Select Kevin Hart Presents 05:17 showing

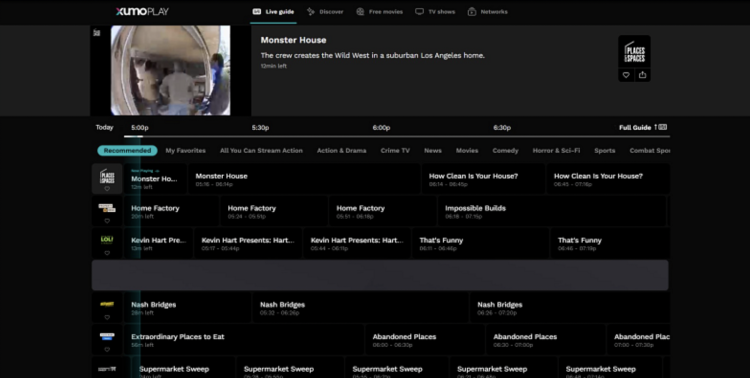[248, 243]
